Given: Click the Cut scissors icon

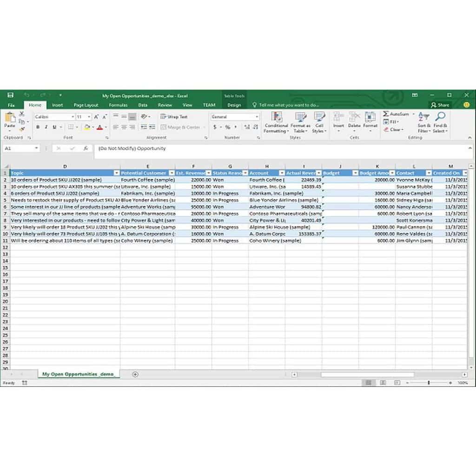Looking at the screenshot, I should point(21,114).
